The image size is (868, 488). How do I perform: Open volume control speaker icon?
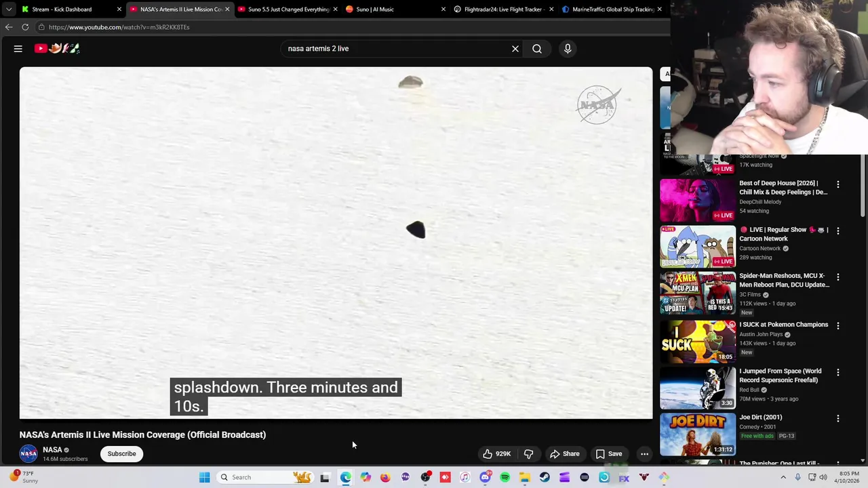click(823, 477)
